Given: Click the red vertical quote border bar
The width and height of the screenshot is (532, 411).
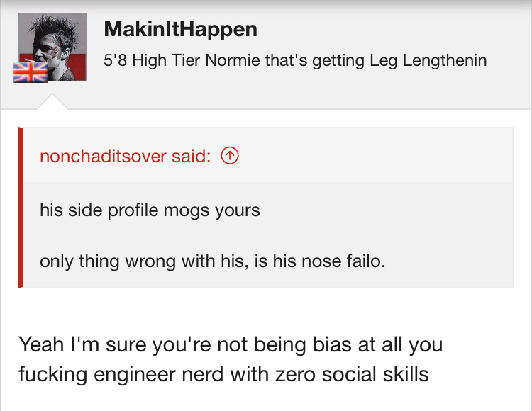Looking at the screenshot, I should [x=21, y=208].
